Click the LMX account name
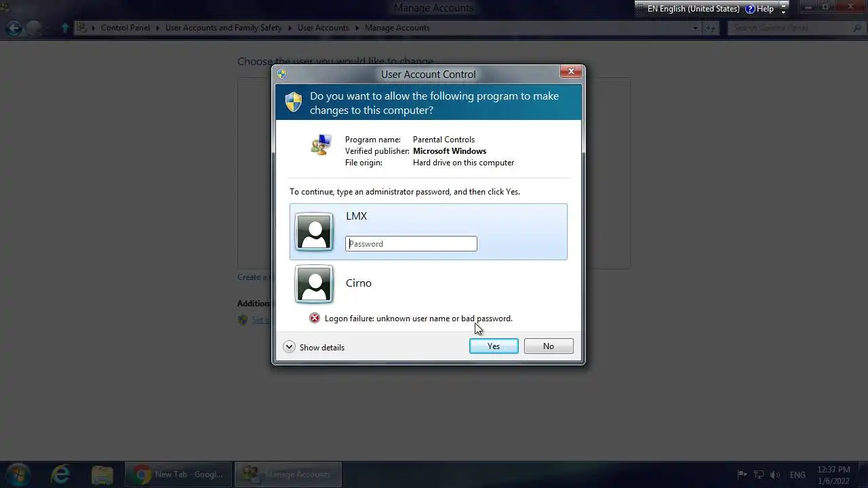The height and width of the screenshot is (488, 868). [x=356, y=216]
